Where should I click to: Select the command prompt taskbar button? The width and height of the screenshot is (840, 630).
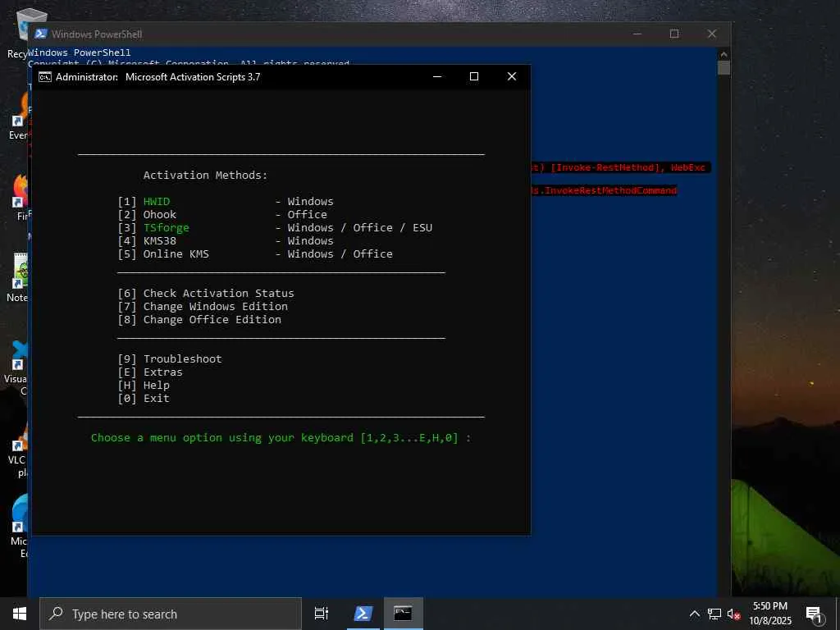pos(403,614)
